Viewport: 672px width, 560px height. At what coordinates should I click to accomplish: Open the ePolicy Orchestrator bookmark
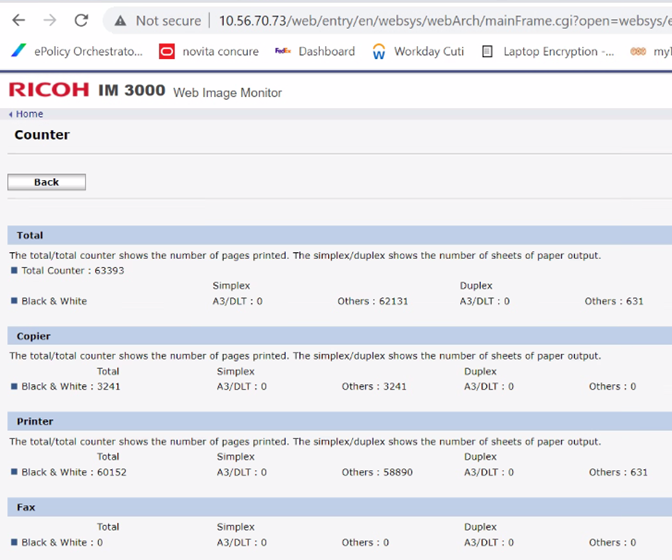tap(77, 51)
